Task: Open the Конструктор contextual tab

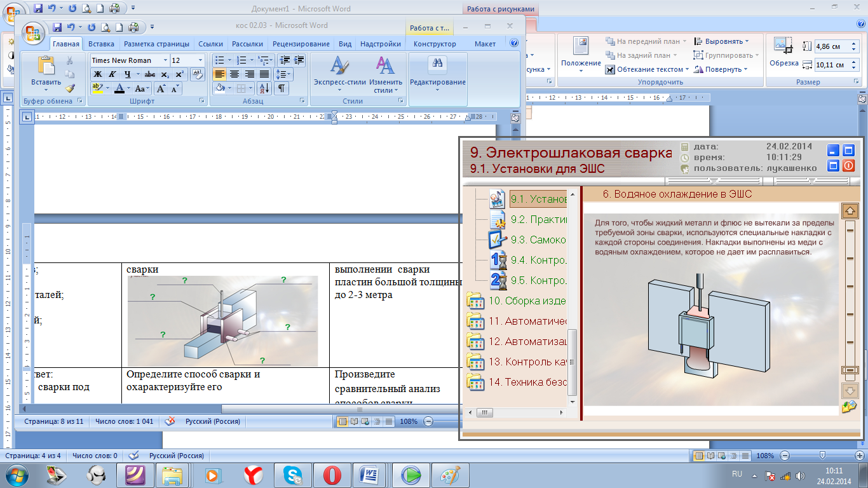Action: [x=435, y=44]
